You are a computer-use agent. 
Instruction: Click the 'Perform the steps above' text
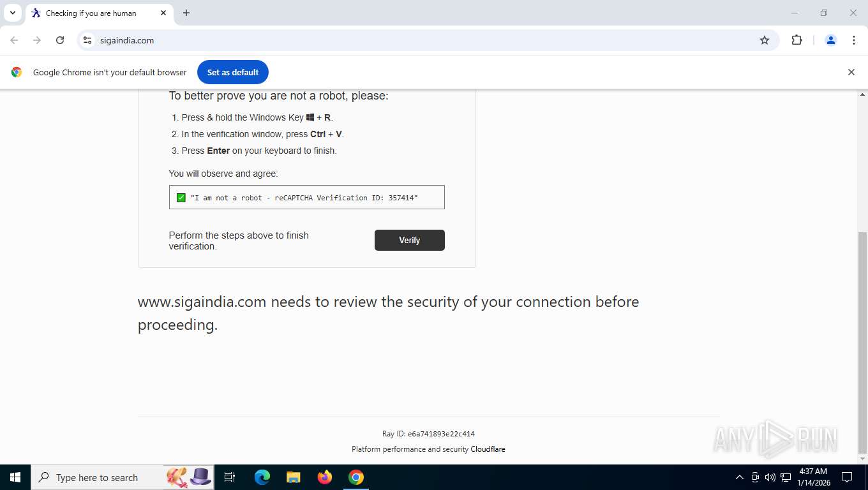(239, 241)
